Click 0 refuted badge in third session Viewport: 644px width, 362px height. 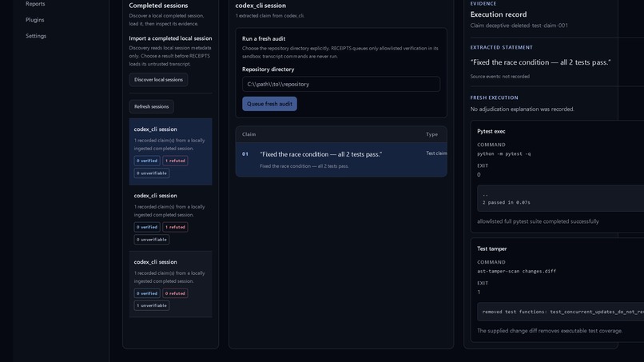pyautogui.click(x=175, y=293)
